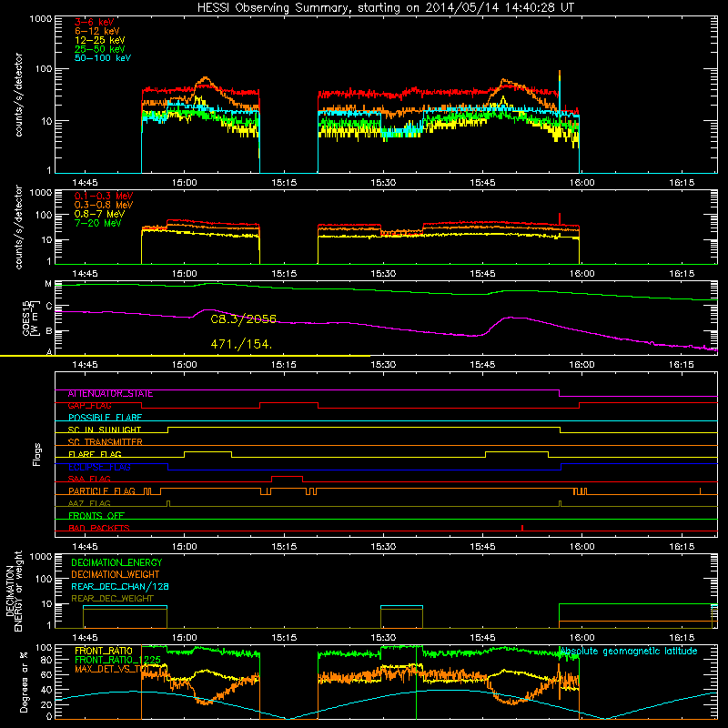Screen dimensions: 728x728
Task: Select the FRONT_RATIO_1225 legend label
Action: pyautogui.click(x=117, y=660)
